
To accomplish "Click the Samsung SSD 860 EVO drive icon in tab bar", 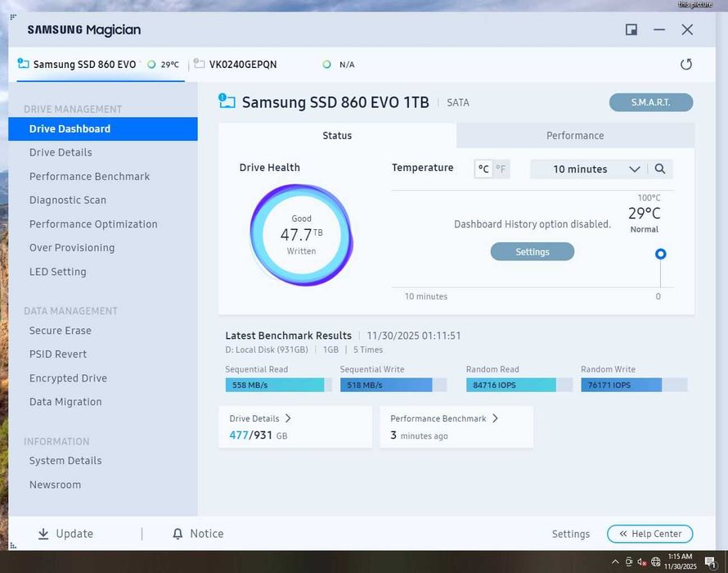I will point(23,63).
